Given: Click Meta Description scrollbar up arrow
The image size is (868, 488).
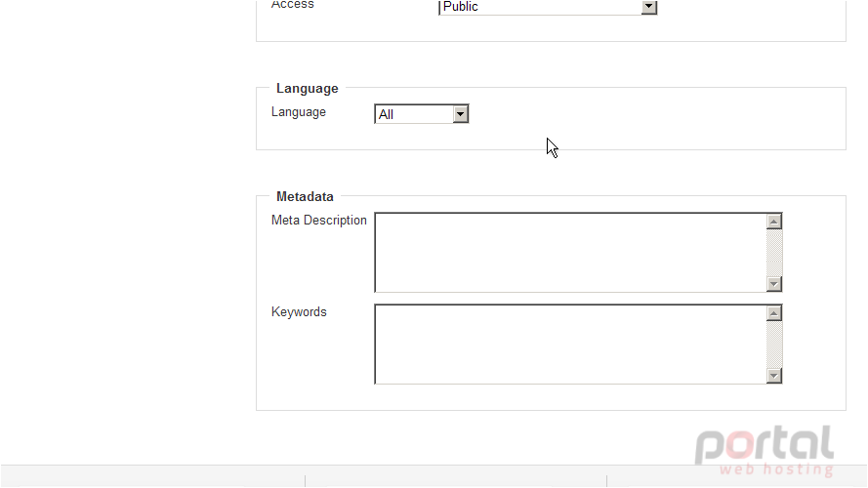Looking at the screenshot, I should (x=774, y=222).
